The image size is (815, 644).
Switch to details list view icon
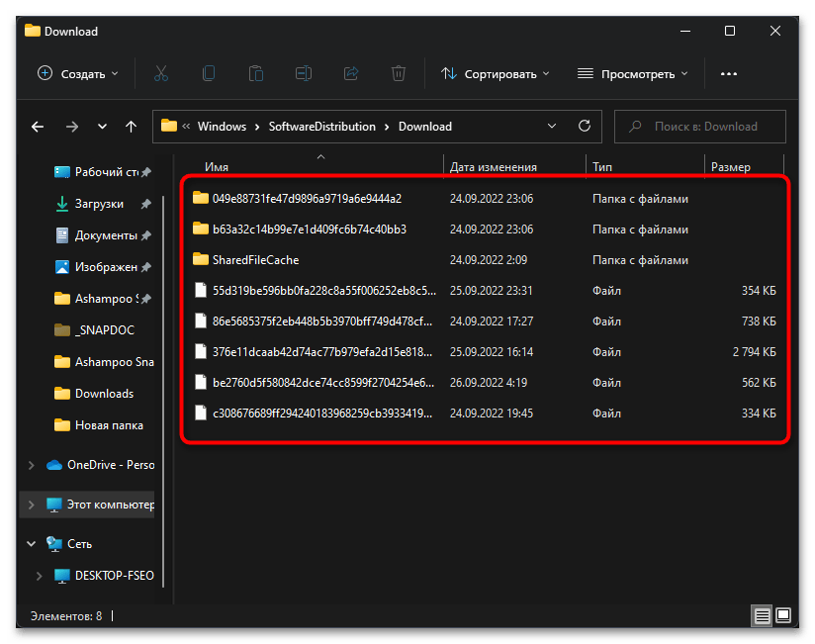pos(762,616)
